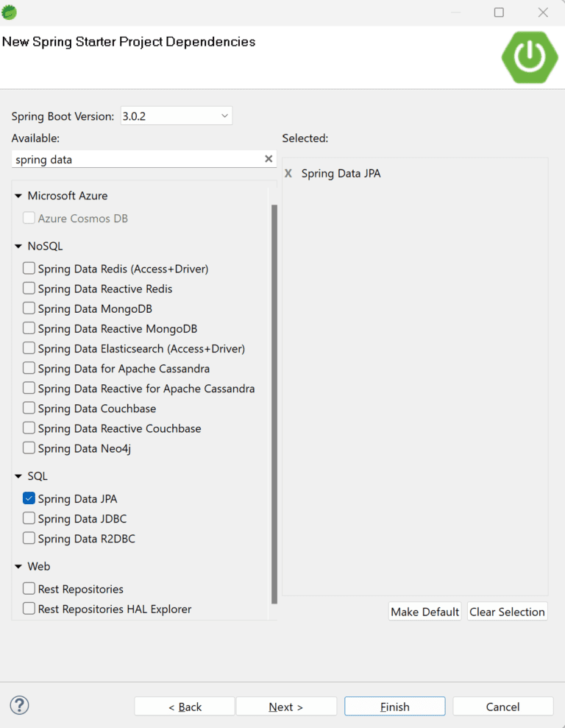Click the Spring leaf icon in title bar
Viewport: 565px width, 728px height.
pyautogui.click(x=10, y=12)
